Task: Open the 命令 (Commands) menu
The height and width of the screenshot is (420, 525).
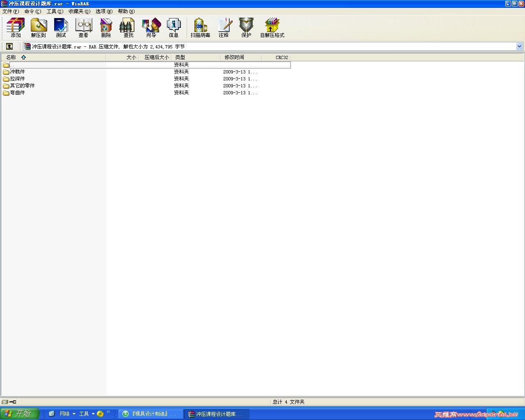Action: (33, 11)
